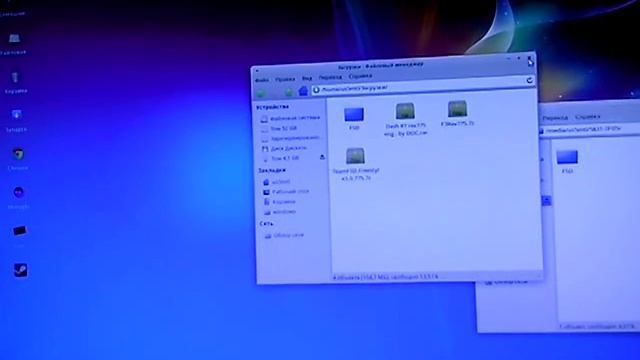
Task: Open the black terminal desktop icon
Action: [x=19, y=231]
